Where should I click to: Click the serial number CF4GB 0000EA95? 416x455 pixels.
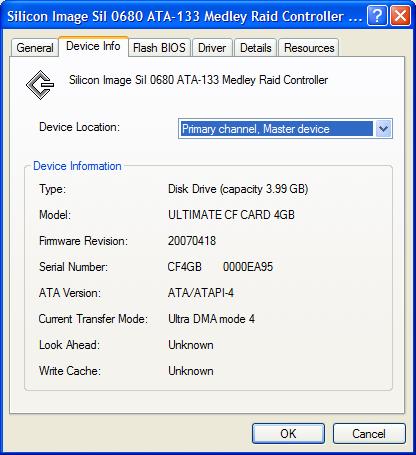220,267
